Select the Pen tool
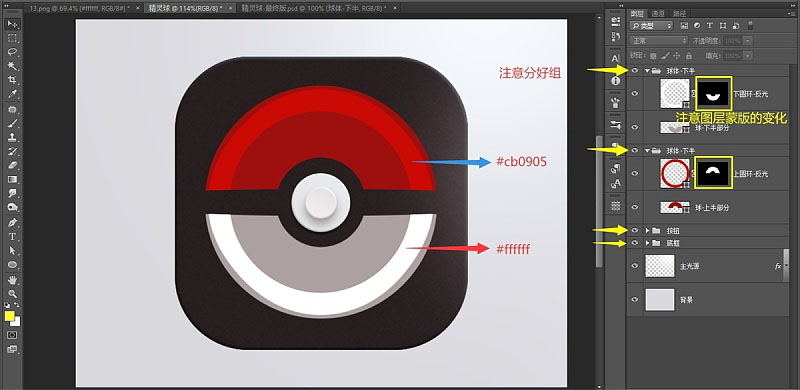The width and height of the screenshot is (800, 390). [13, 223]
